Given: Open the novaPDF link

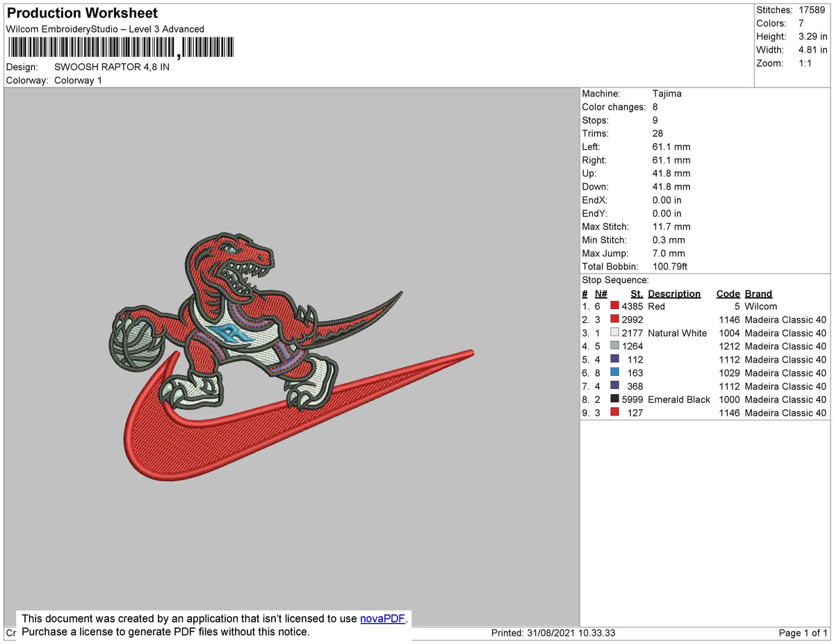Looking at the screenshot, I should [x=382, y=618].
